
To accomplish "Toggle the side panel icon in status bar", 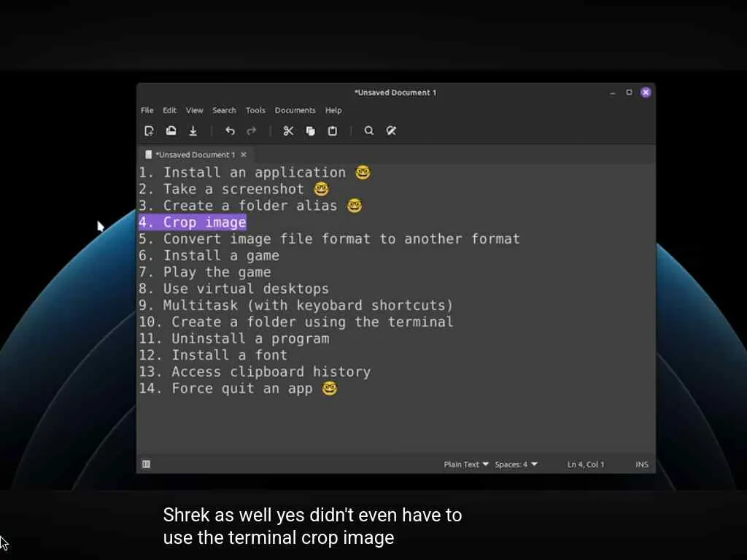I will tap(146, 464).
